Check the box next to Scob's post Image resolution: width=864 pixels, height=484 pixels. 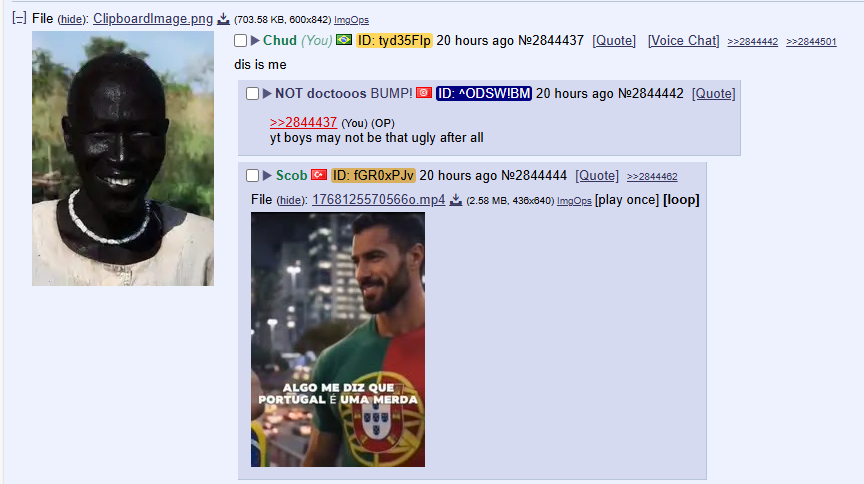252,175
